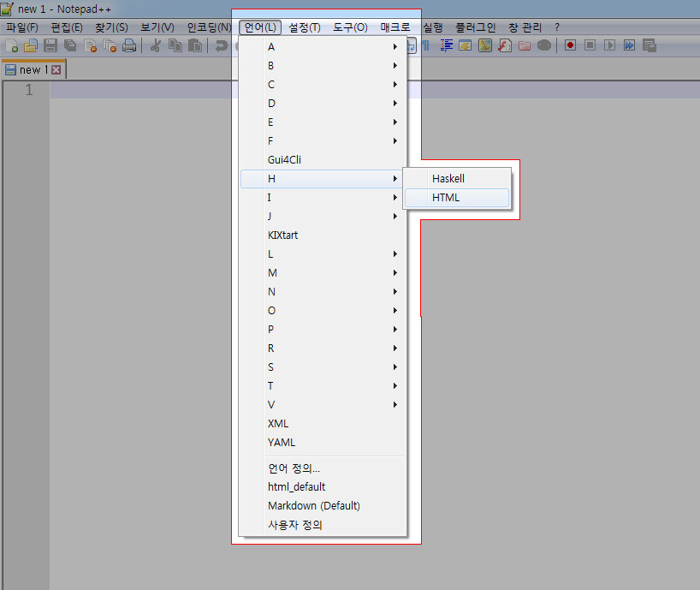Open the 찾기(S) menu

coord(111,27)
